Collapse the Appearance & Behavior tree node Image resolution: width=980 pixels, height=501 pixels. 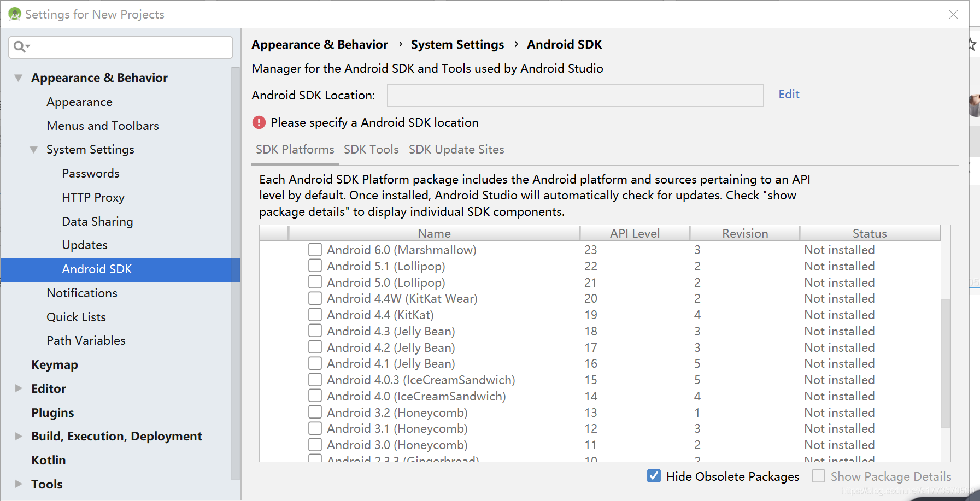[18, 78]
